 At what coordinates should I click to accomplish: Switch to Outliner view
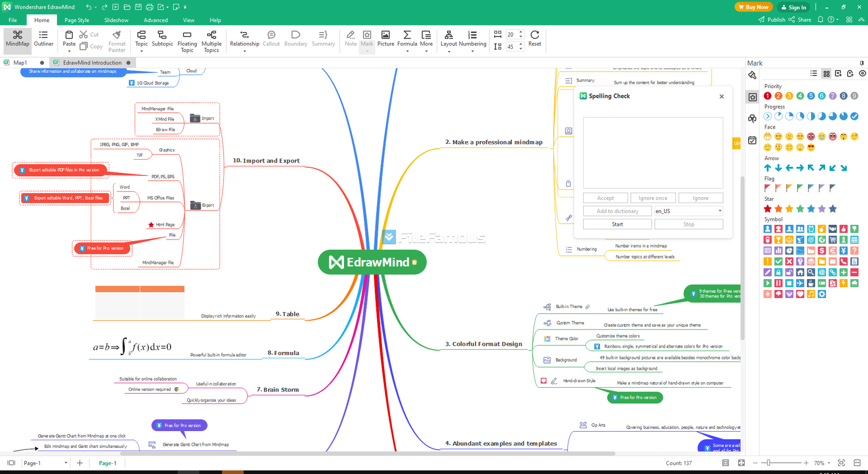[43, 39]
